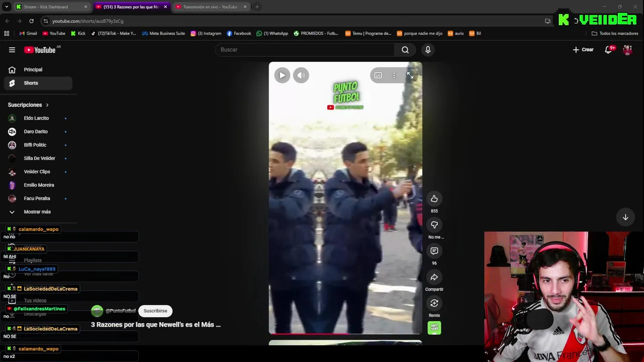
Task: Open the @PuntoFutbol channel link
Action: pyautogui.click(x=120, y=311)
